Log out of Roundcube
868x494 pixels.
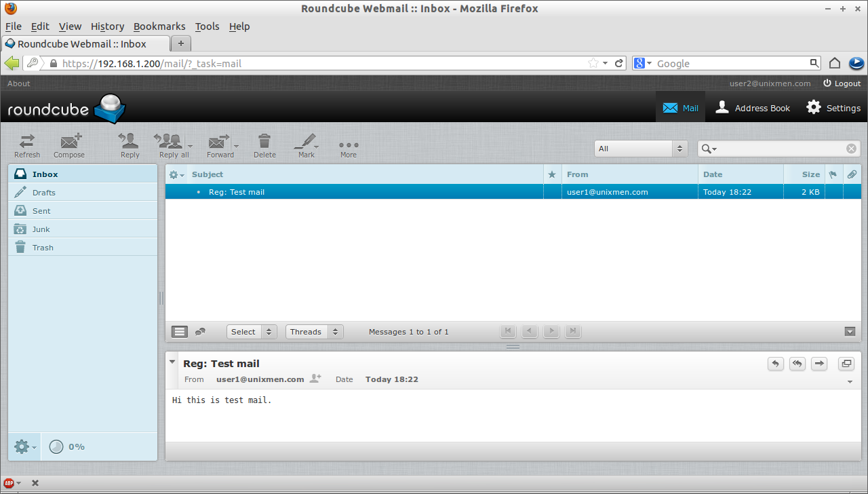coord(842,83)
